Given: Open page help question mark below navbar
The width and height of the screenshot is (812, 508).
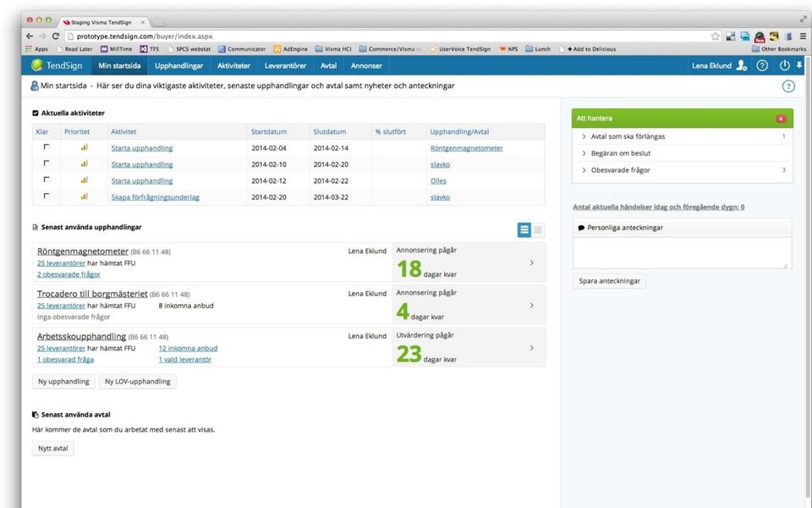Looking at the screenshot, I should (x=787, y=86).
